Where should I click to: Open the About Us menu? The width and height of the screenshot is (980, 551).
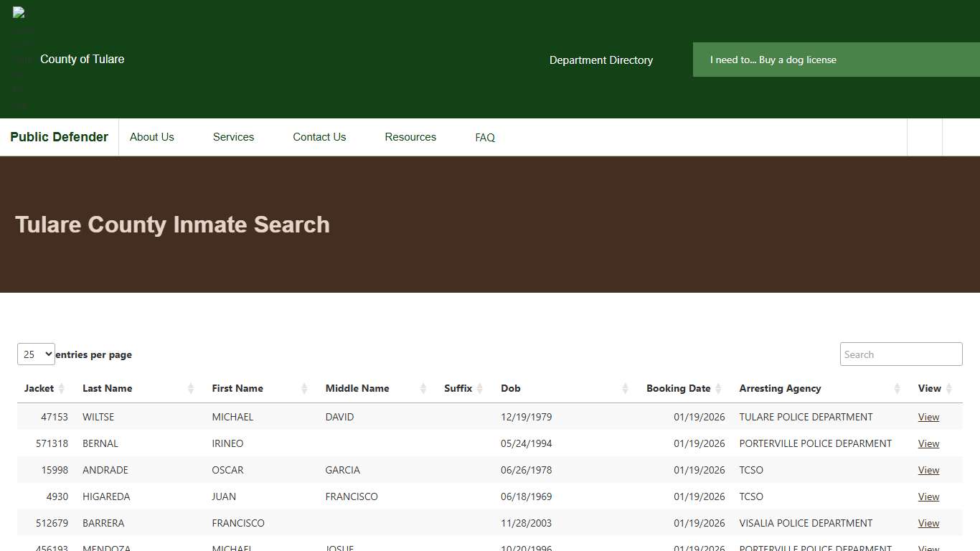tap(151, 137)
